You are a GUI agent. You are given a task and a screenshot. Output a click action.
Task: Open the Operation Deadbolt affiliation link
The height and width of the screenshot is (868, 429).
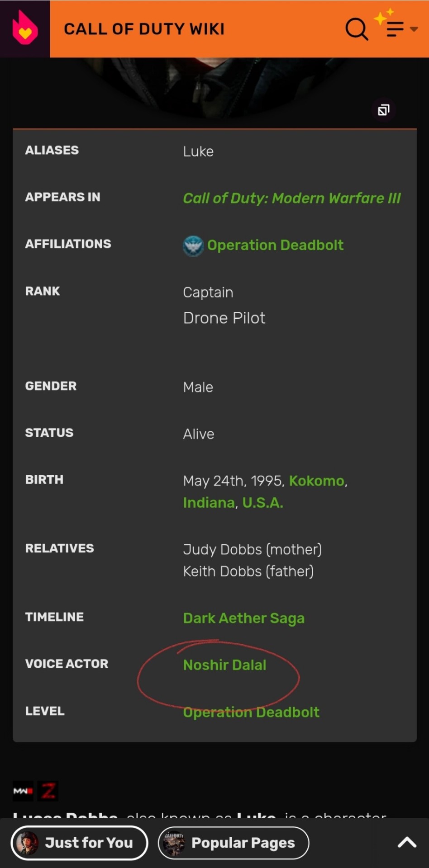(275, 245)
